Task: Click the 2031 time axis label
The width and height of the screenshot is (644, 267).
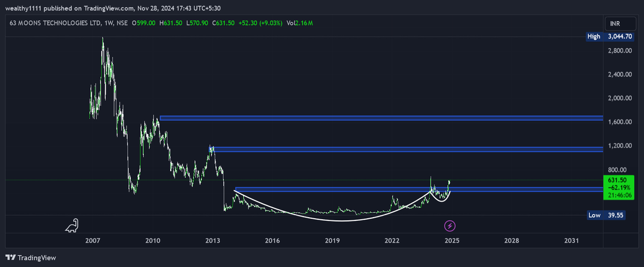Action: pos(572,241)
